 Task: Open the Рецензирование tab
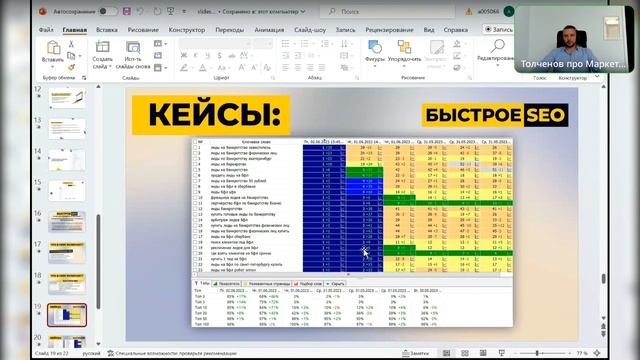click(389, 30)
